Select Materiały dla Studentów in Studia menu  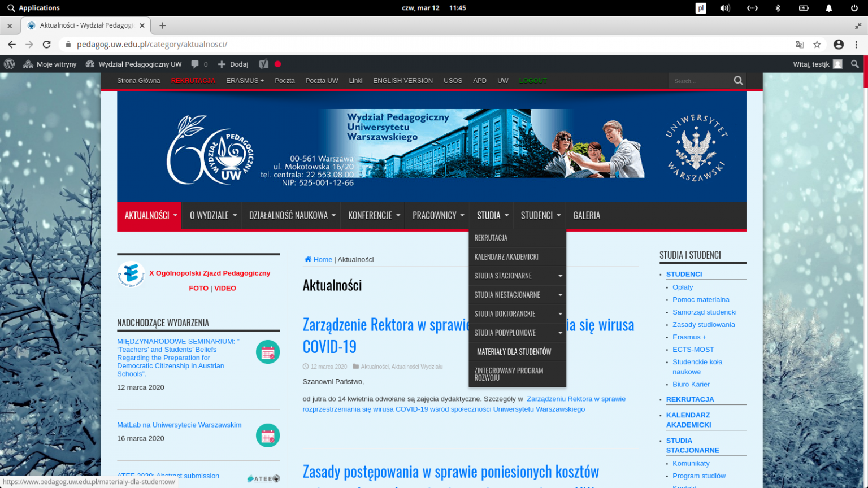pyautogui.click(x=517, y=351)
